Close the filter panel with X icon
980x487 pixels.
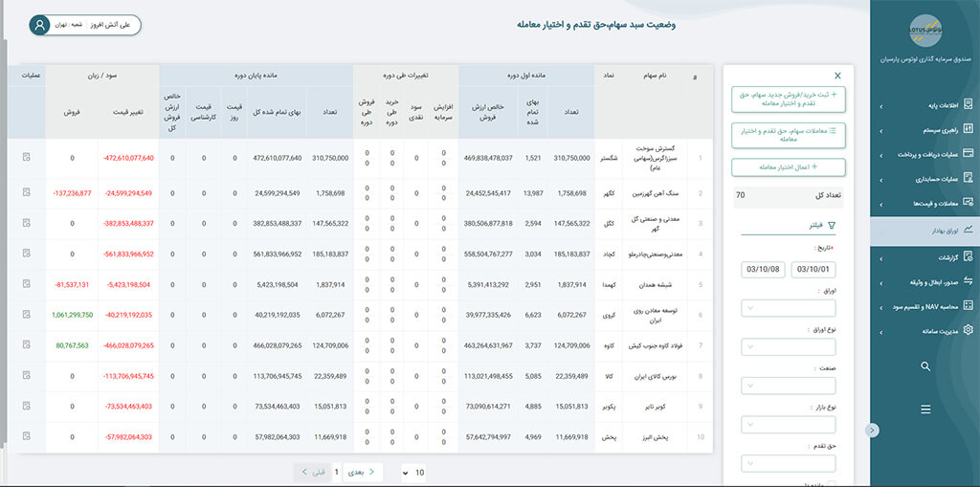coord(837,75)
